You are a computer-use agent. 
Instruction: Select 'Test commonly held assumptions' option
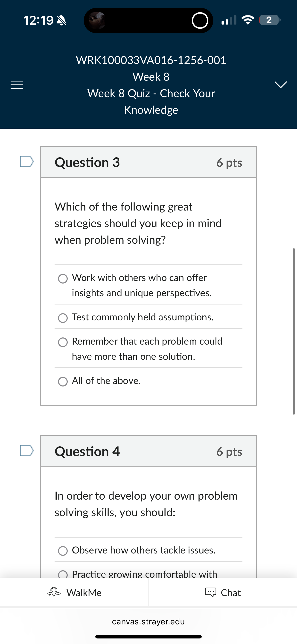click(x=63, y=318)
